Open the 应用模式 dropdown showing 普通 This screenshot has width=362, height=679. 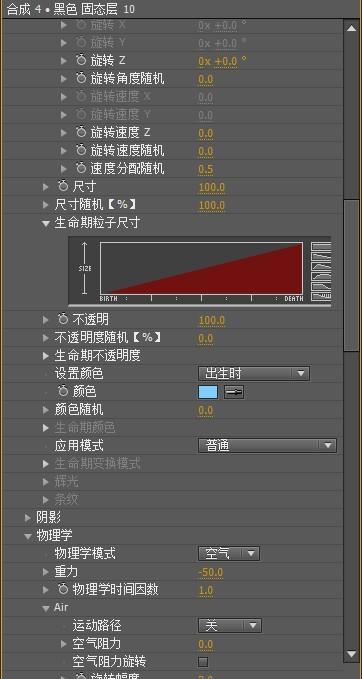267,445
